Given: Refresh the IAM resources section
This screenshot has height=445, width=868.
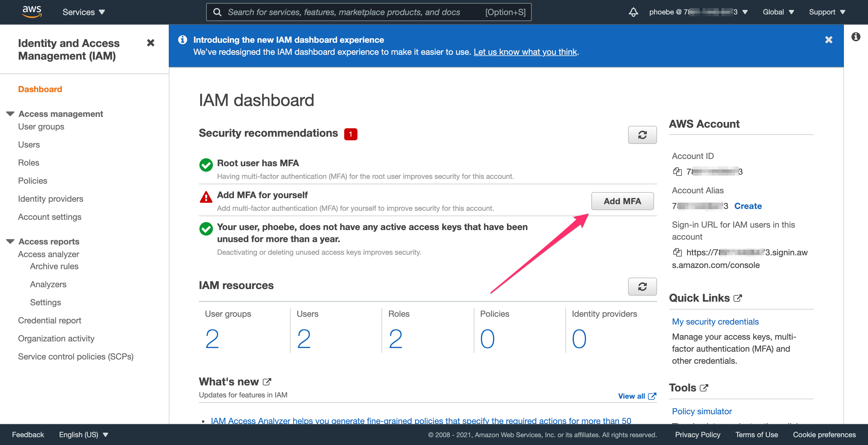Looking at the screenshot, I should click(642, 286).
